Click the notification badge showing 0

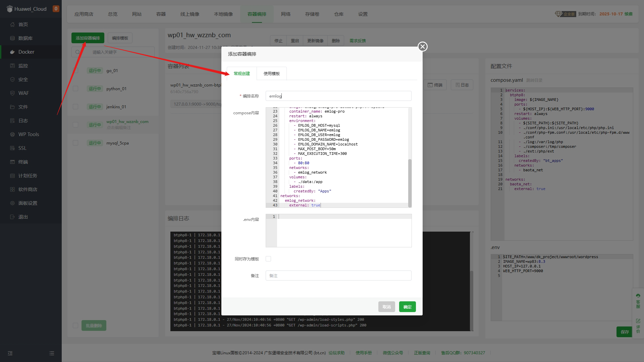[56, 9]
